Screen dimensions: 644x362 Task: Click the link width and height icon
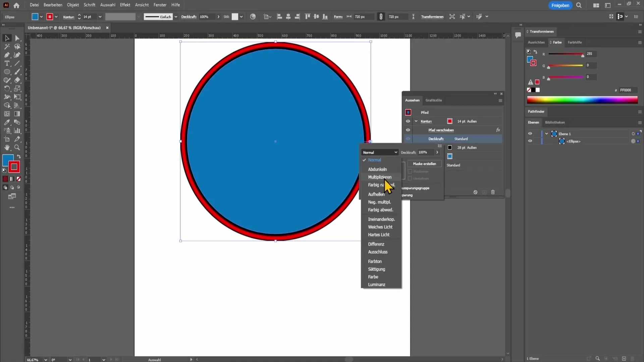381,17
